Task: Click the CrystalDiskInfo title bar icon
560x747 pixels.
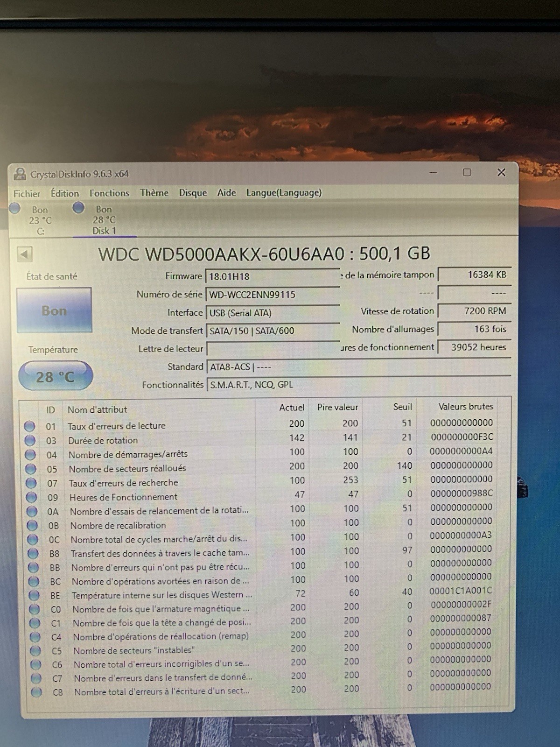Action: point(20,174)
